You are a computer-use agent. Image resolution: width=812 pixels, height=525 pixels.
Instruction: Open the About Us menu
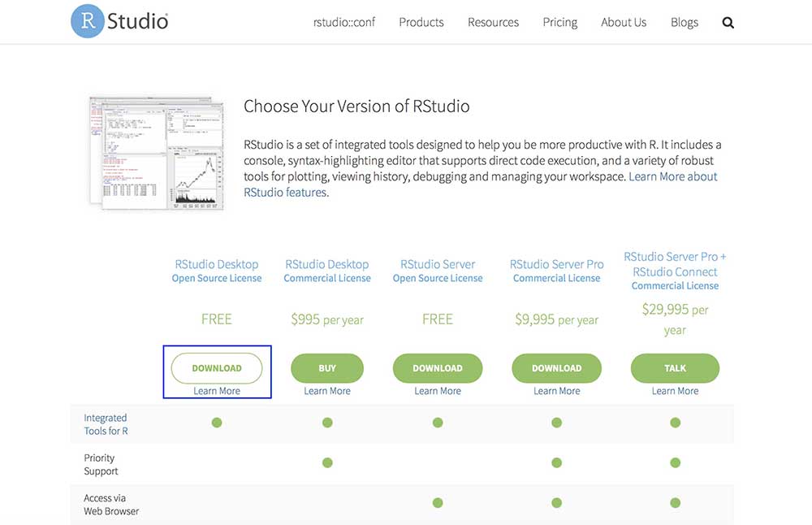click(624, 22)
